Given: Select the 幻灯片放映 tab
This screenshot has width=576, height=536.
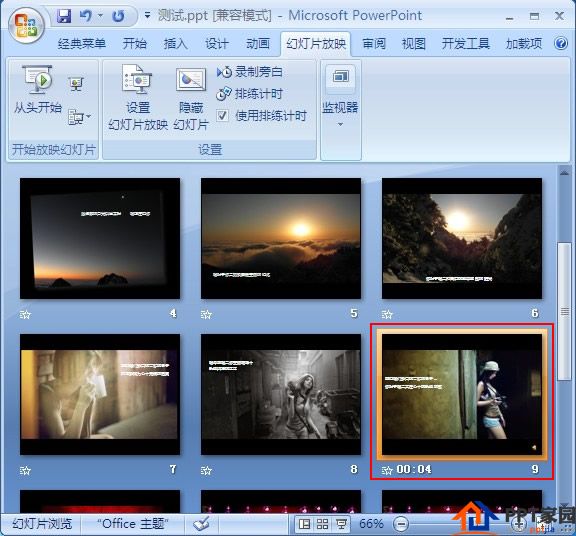Looking at the screenshot, I should pos(316,44).
